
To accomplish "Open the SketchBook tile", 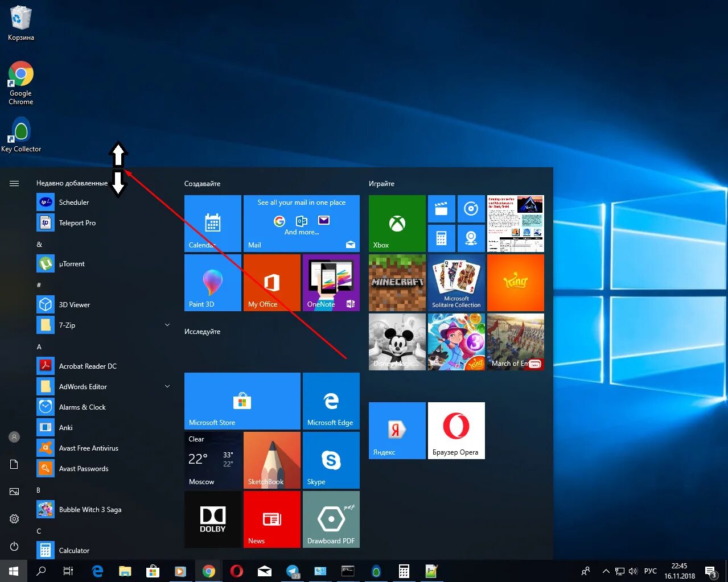I will (x=272, y=460).
